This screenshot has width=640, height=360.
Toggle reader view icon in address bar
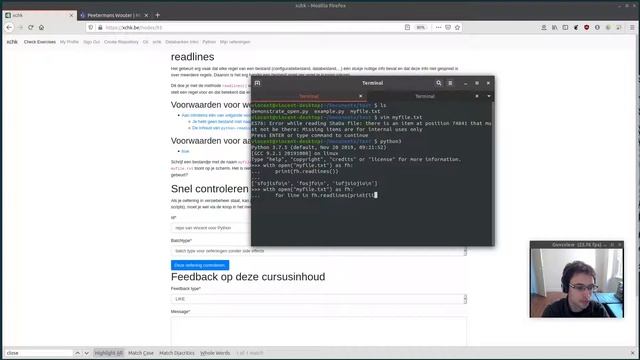tap(407, 27)
